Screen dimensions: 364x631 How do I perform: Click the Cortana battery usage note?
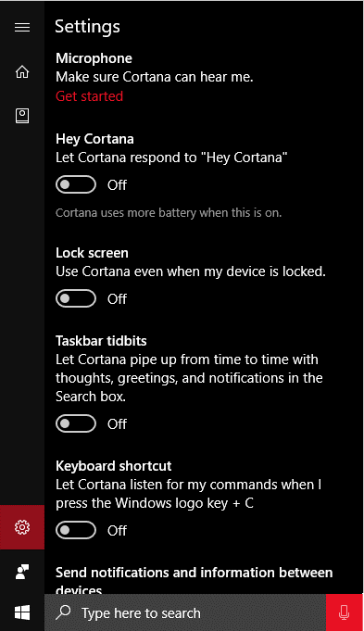(x=169, y=212)
